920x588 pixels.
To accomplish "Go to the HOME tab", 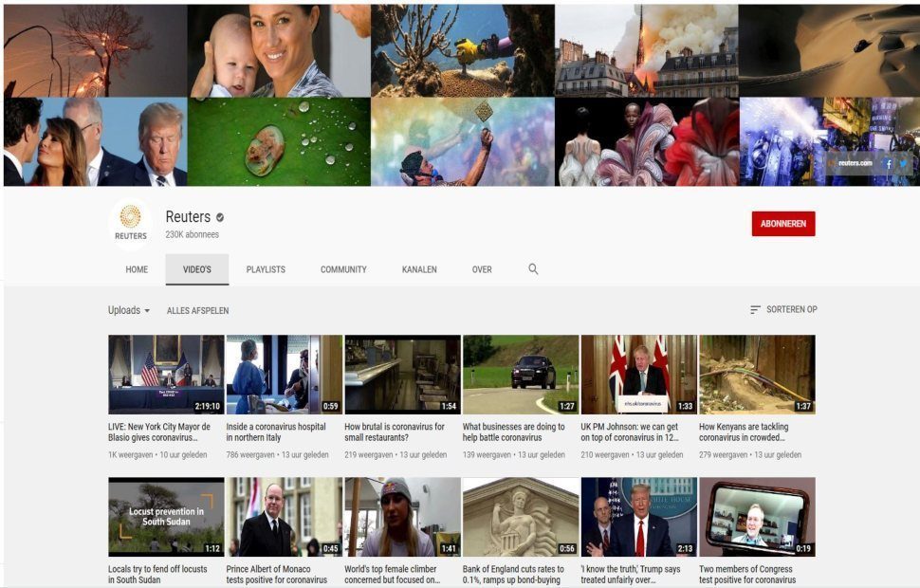I will pos(137,269).
